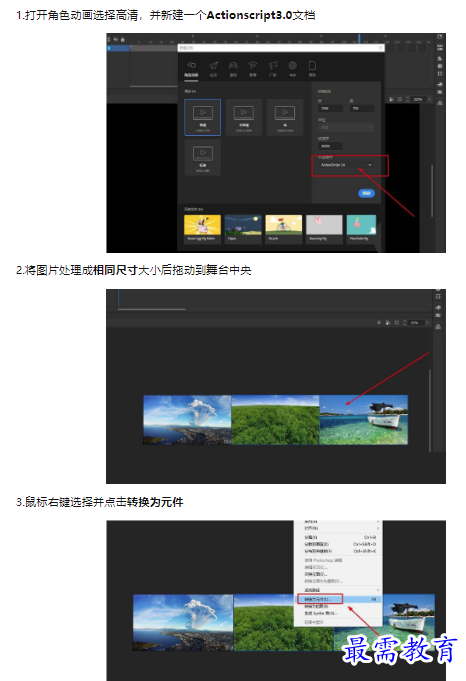Open the Education category graduation-cap icon
This screenshot has height=681, width=466.
point(253,66)
